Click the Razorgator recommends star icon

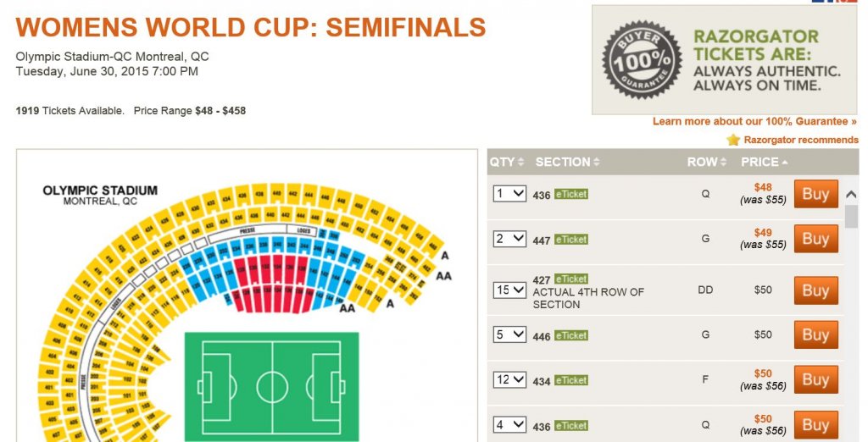[733, 140]
